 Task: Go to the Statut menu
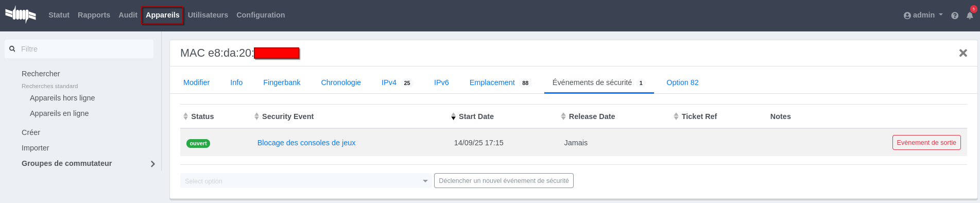pos(59,15)
